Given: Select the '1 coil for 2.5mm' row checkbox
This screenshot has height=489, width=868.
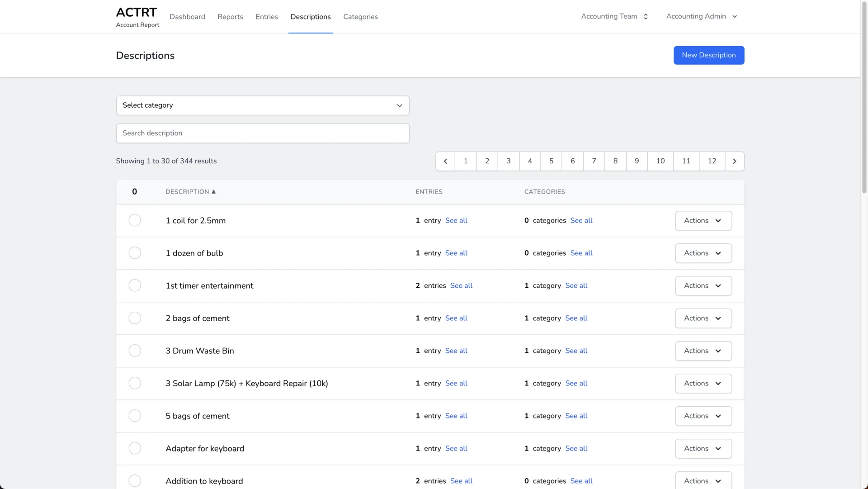Looking at the screenshot, I should [x=135, y=220].
